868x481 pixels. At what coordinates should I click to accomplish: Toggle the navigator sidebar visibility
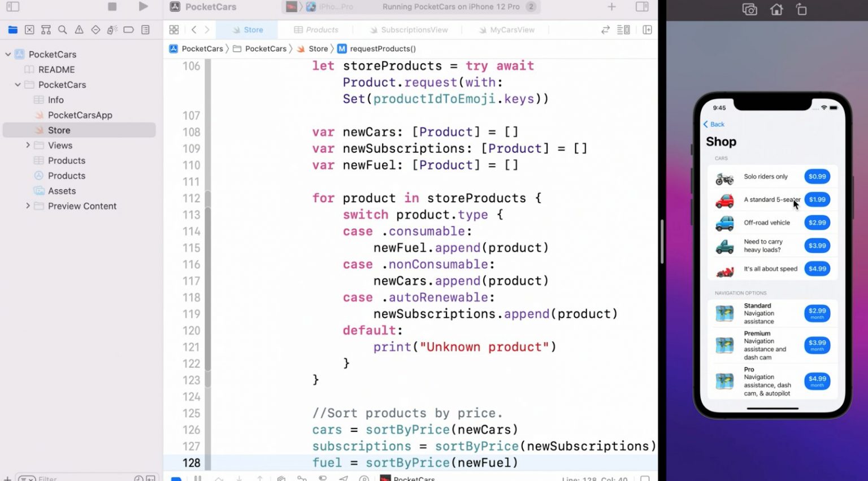point(13,7)
